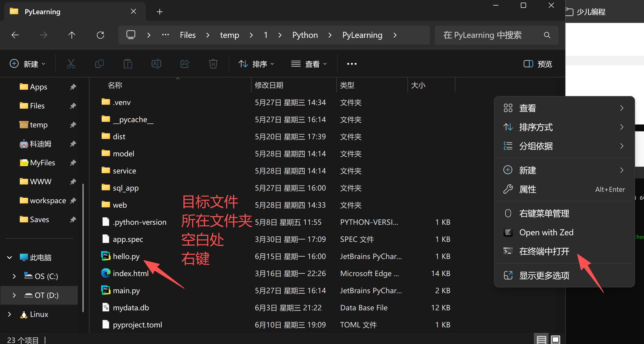Click the search magnifier icon
This screenshot has width=644, height=344.
(x=547, y=35)
